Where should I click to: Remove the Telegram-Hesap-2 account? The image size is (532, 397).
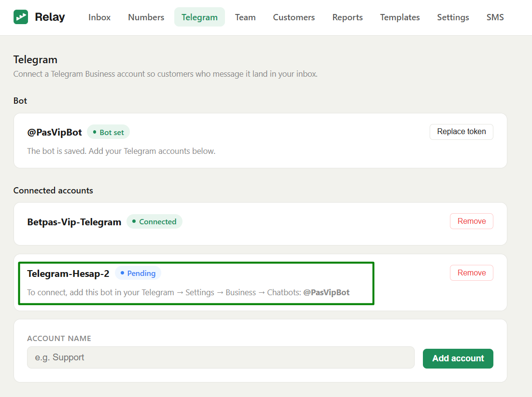tap(472, 273)
